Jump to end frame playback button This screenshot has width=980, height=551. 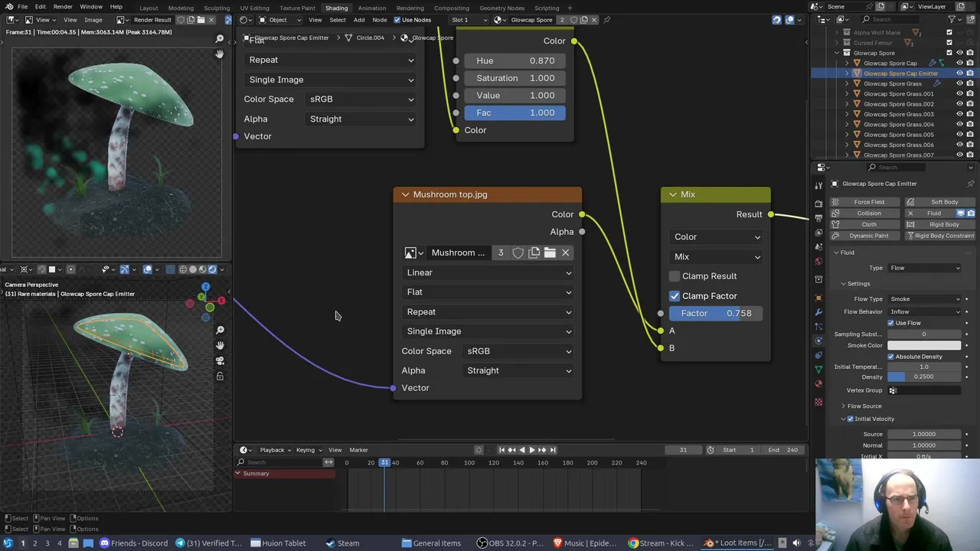click(552, 450)
